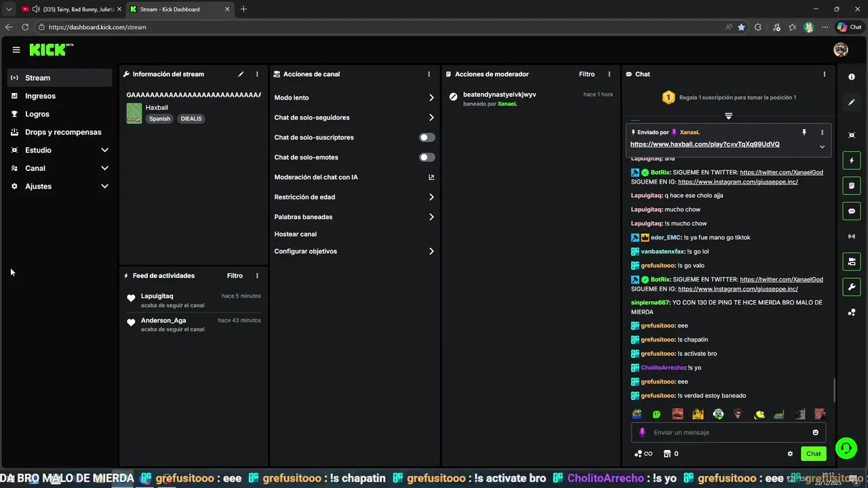868x488 pixels.
Task: Open the Restricción de edad arrow
Action: (x=431, y=197)
